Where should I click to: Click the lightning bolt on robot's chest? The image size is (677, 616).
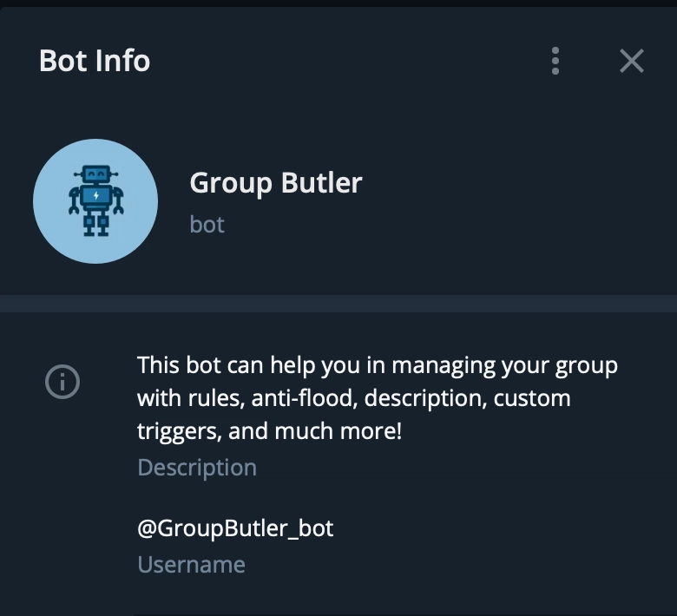click(96, 195)
